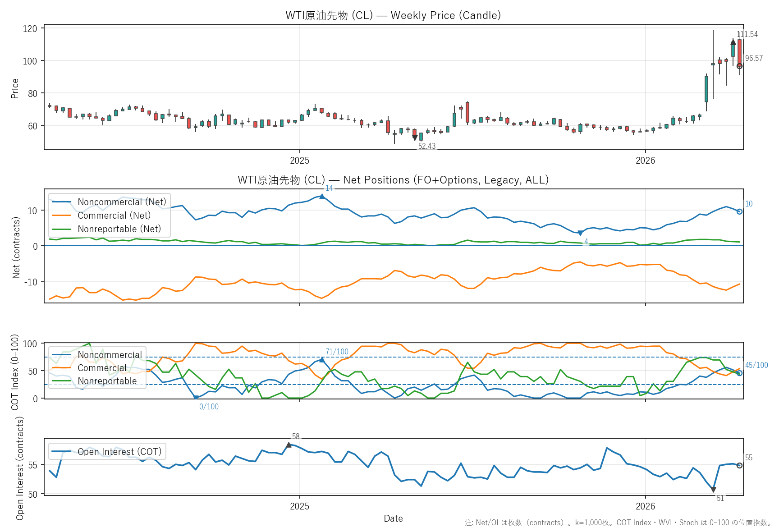Click the Open Interest low triangle labeled 51
779x532 pixels.
point(713,490)
